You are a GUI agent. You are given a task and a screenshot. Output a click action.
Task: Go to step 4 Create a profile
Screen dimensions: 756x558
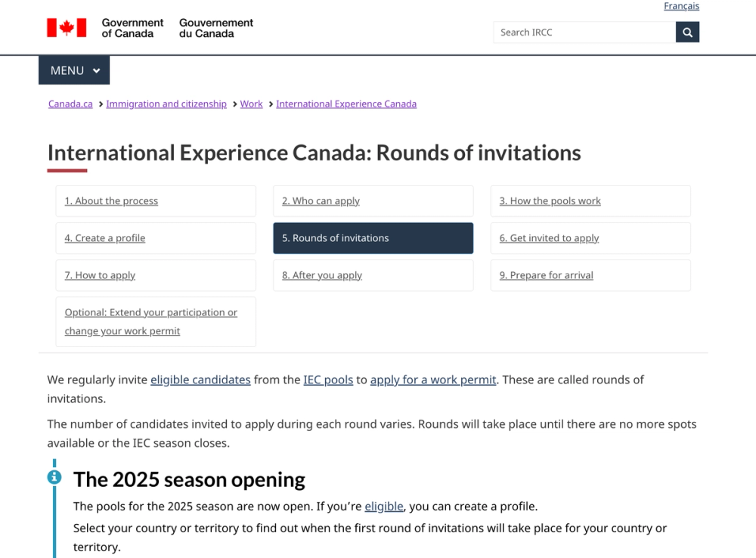(x=104, y=238)
